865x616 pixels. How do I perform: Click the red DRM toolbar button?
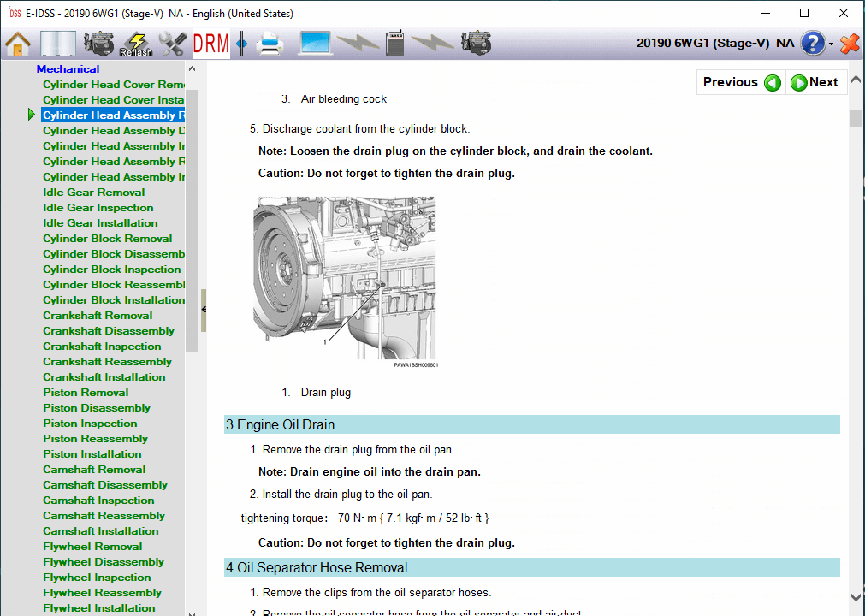coord(211,43)
